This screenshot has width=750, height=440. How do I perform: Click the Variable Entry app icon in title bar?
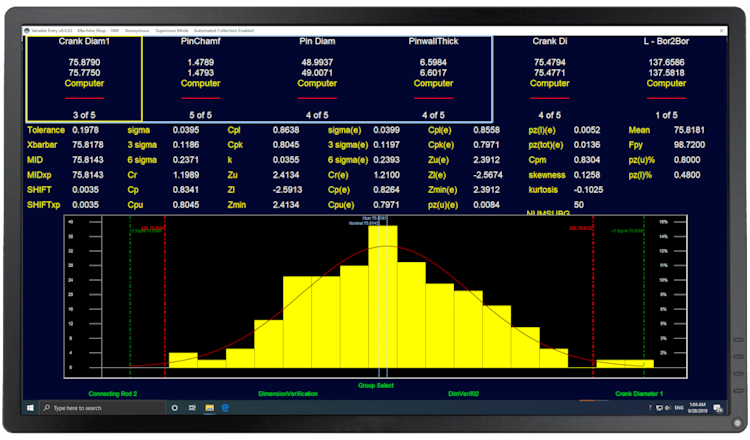[x=27, y=31]
